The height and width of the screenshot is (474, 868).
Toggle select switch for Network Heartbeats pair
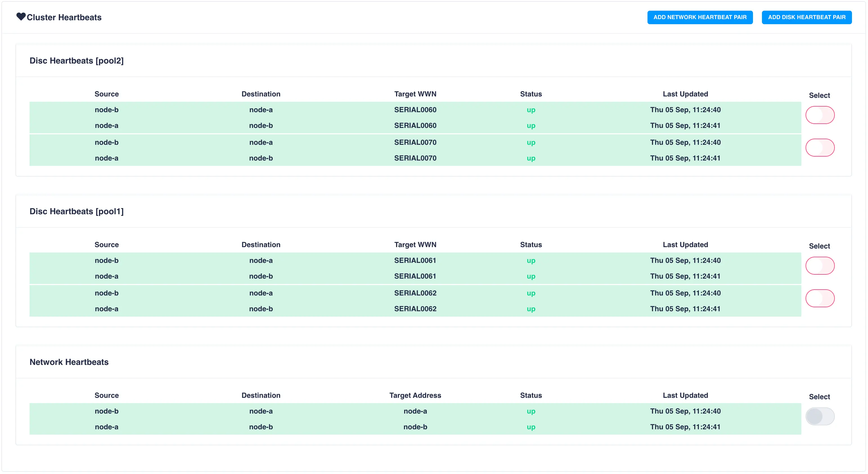pos(819,416)
